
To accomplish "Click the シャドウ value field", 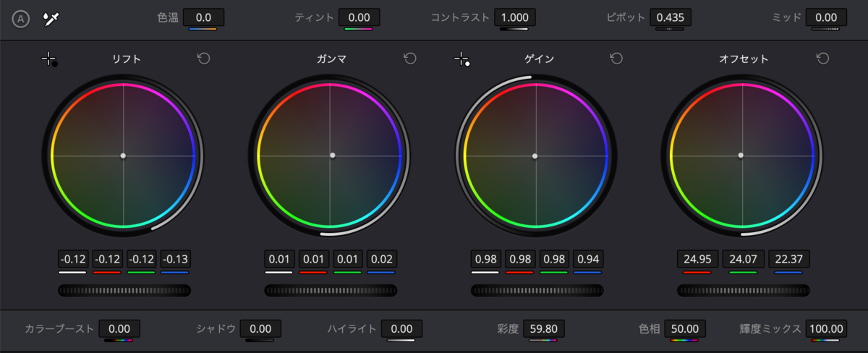I will [260, 328].
